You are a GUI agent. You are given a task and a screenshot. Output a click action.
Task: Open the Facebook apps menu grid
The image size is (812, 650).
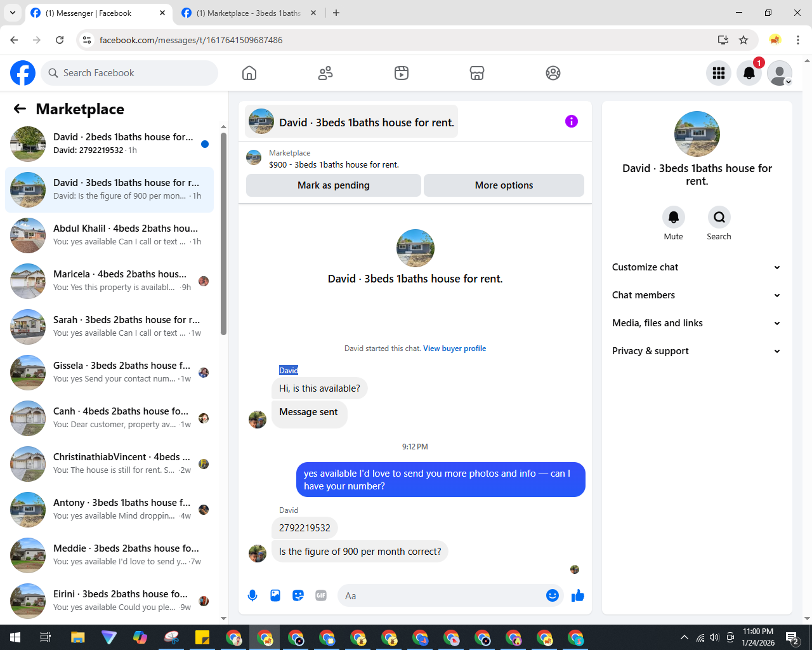(719, 73)
